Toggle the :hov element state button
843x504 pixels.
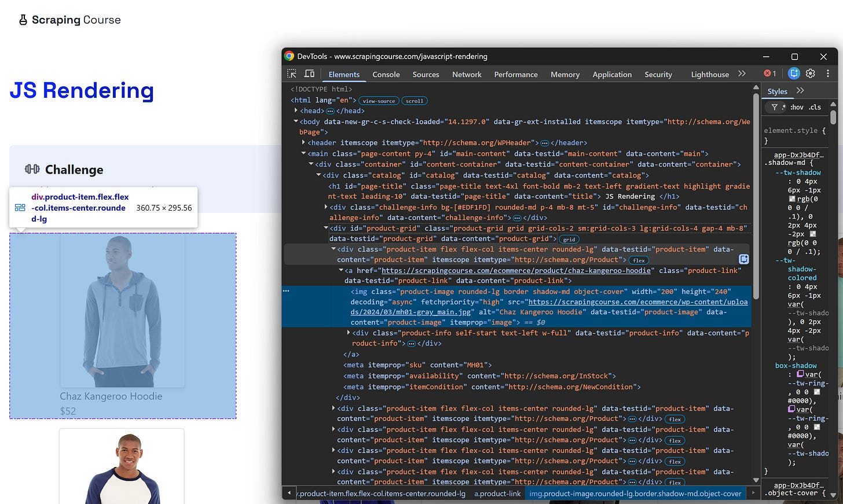pos(797,107)
